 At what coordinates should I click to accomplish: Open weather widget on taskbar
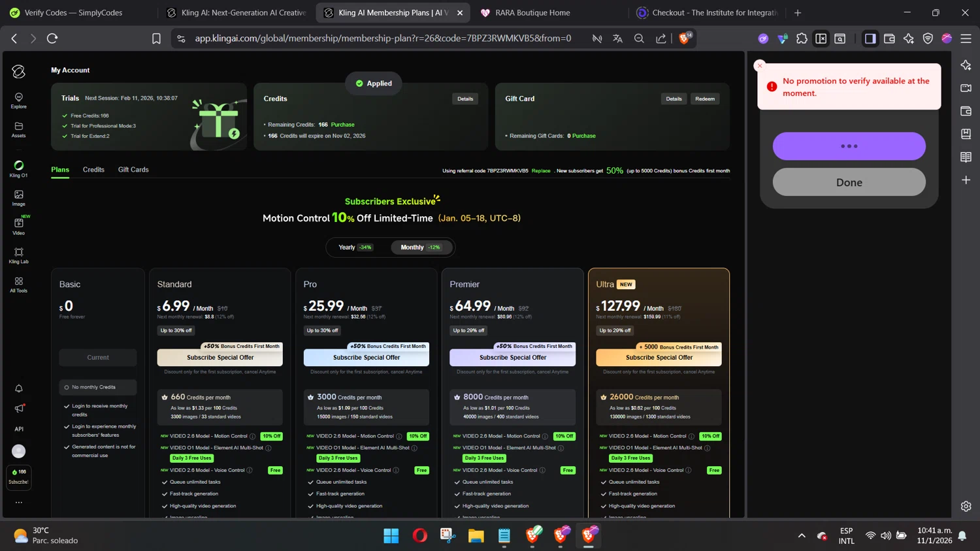click(x=46, y=535)
